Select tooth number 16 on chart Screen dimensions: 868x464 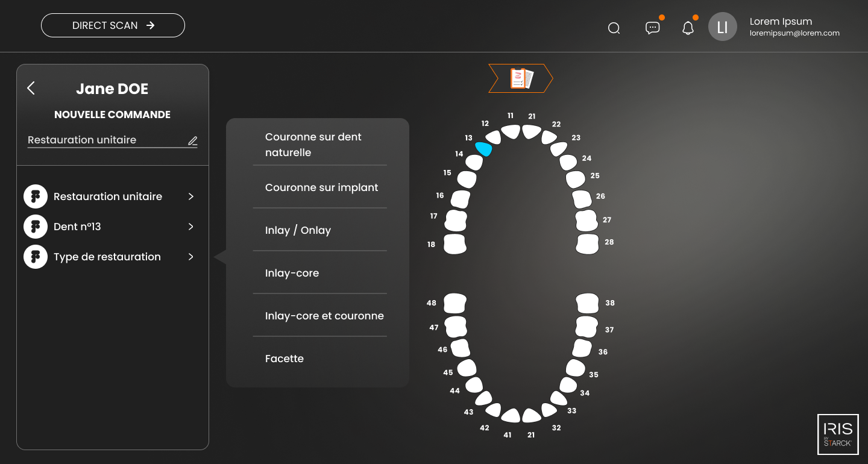point(460,199)
